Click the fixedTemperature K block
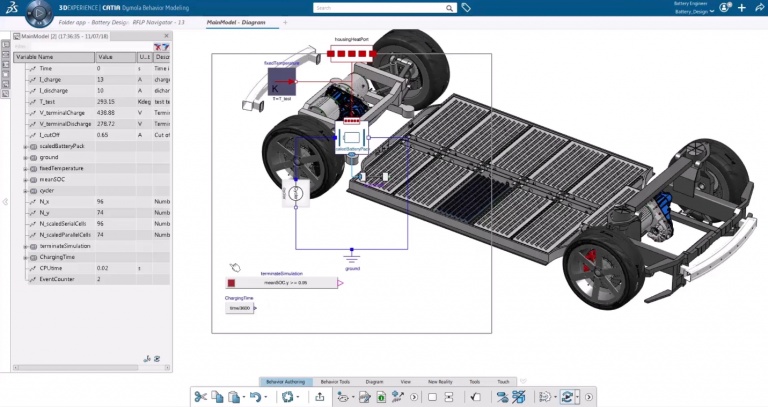Viewport: 768px width, 407px height. click(282, 81)
